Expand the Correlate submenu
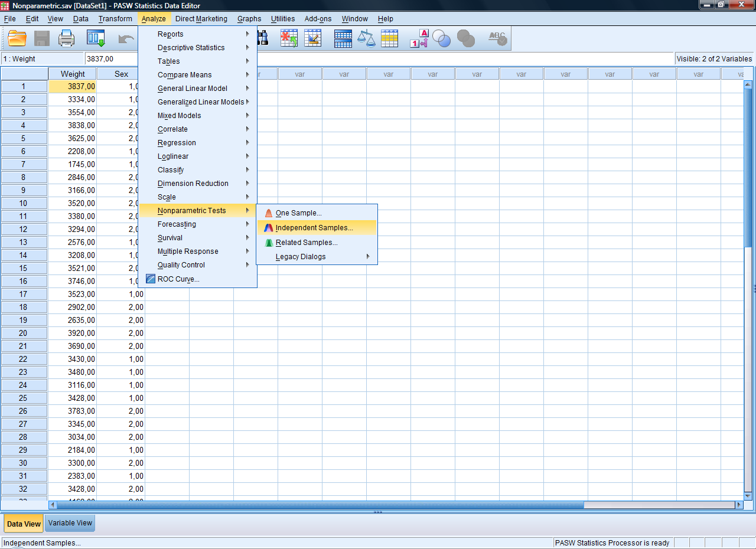756x549 pixels. pos(197,129)
